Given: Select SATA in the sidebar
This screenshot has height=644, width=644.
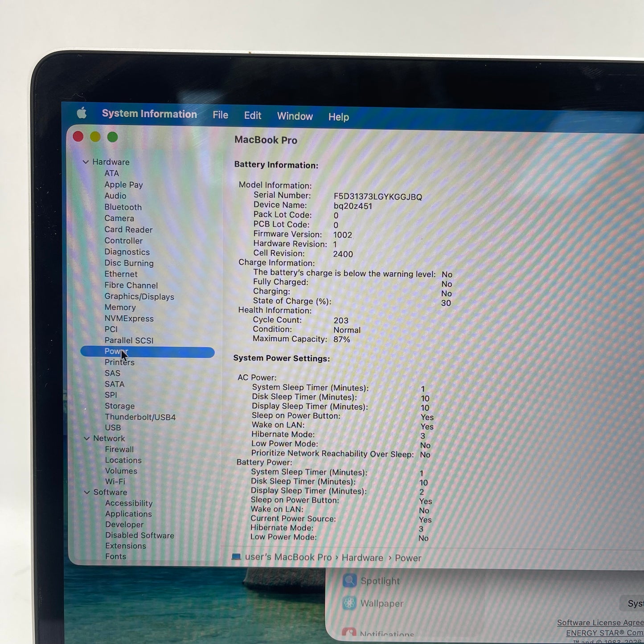Looking at the screenshot, I should pos(115,384).
